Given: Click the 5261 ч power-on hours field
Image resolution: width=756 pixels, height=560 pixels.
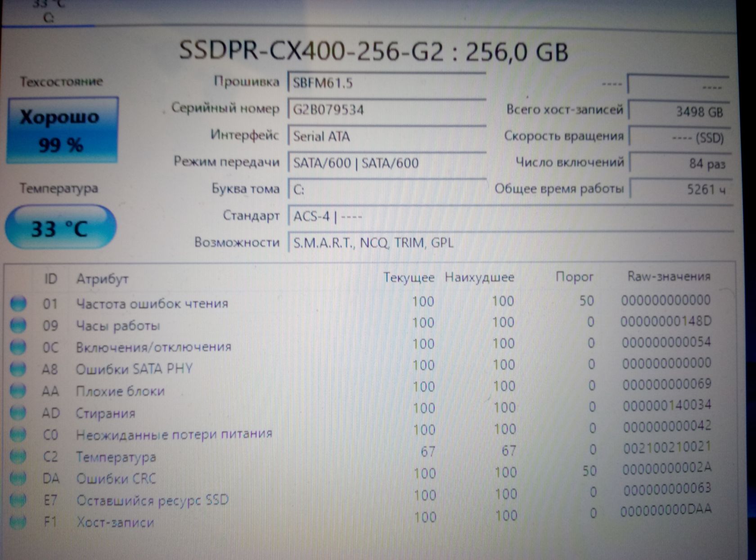Looking at the screenshot, I should click(680, 189).
